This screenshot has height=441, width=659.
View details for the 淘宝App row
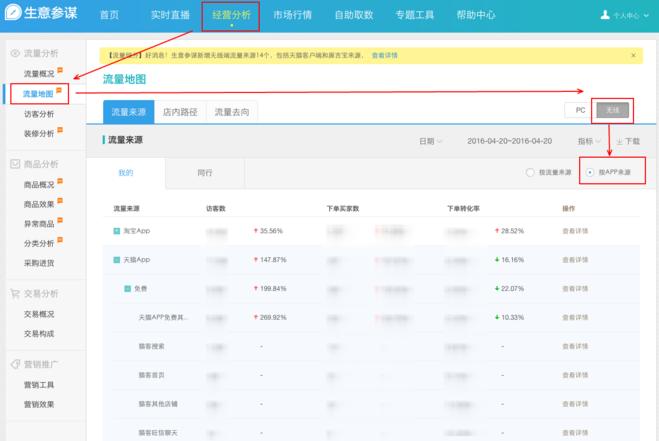coord(575,231)
